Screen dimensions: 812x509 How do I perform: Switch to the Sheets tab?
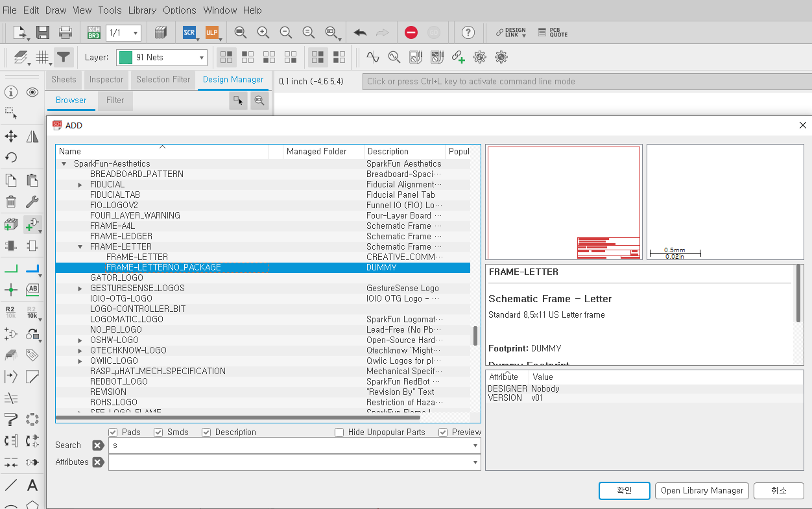coord(64,80)
